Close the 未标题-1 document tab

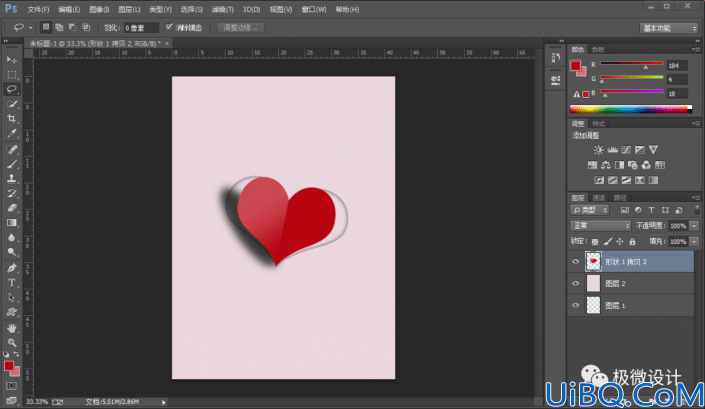(167, 43)
